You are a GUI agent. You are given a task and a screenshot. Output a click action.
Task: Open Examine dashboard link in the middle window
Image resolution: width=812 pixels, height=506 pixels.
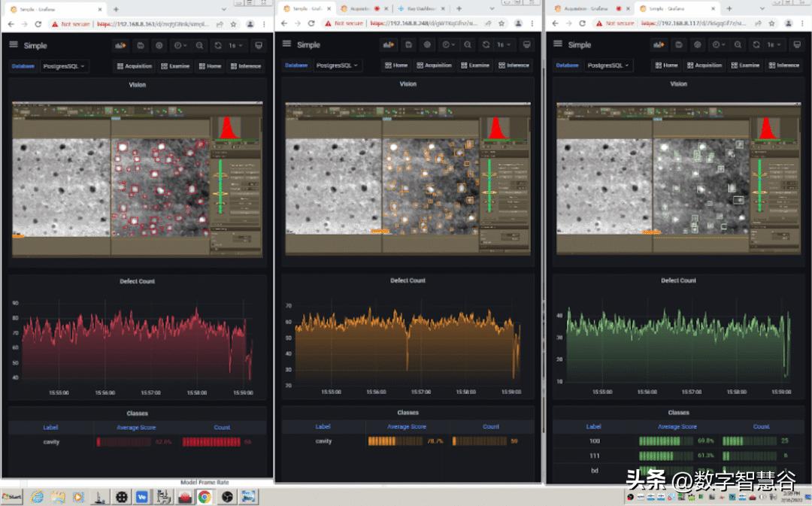point(475,65)
